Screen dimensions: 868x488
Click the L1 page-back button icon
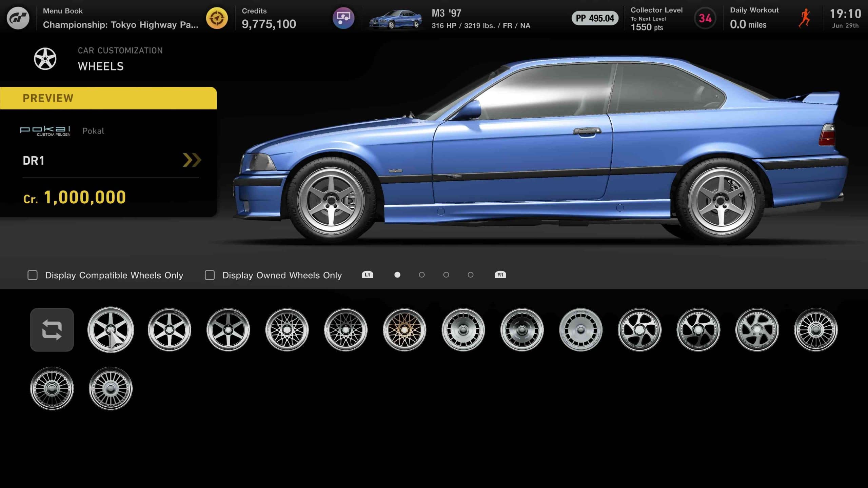pos(368,275)
